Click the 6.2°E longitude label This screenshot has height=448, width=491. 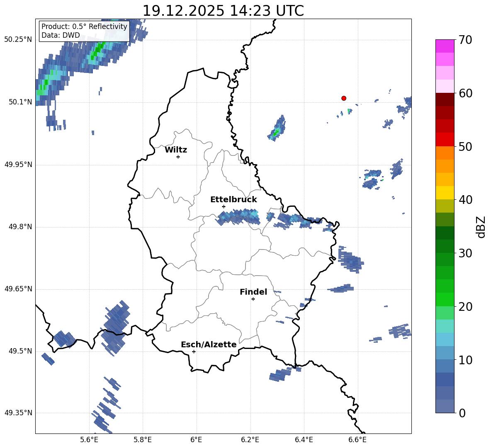pos(250,440)
